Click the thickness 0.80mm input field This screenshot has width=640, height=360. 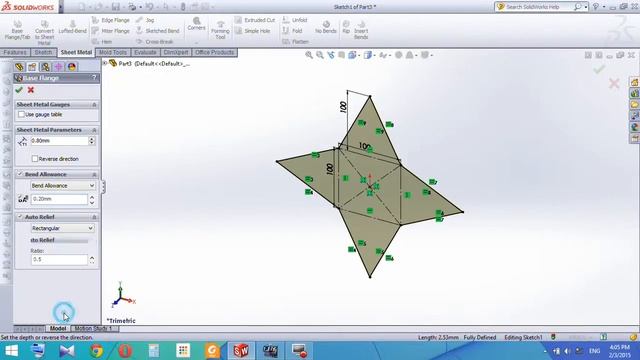pos(59,141)
